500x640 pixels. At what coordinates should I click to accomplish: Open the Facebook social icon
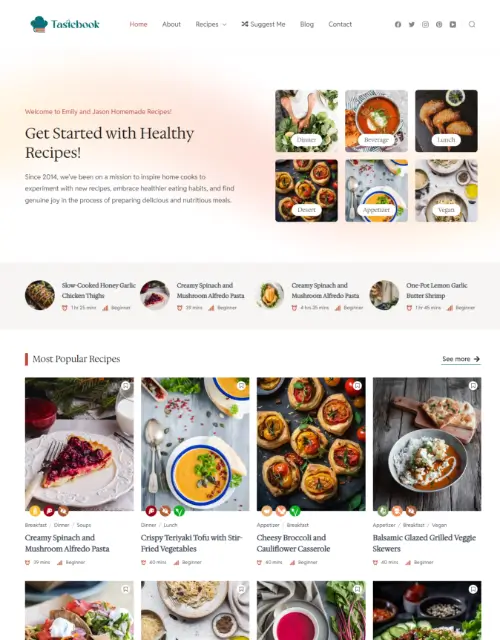(x=398, y=24)
